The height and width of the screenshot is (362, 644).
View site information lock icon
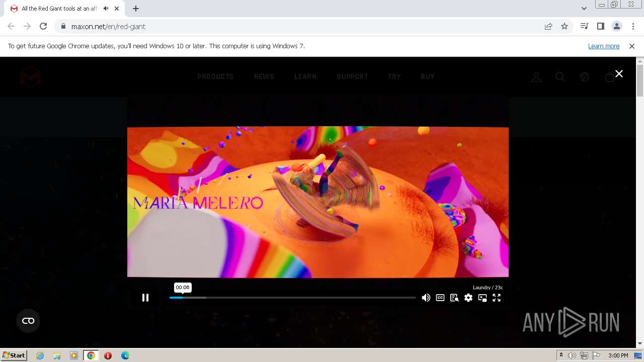[x=63, y=26]
